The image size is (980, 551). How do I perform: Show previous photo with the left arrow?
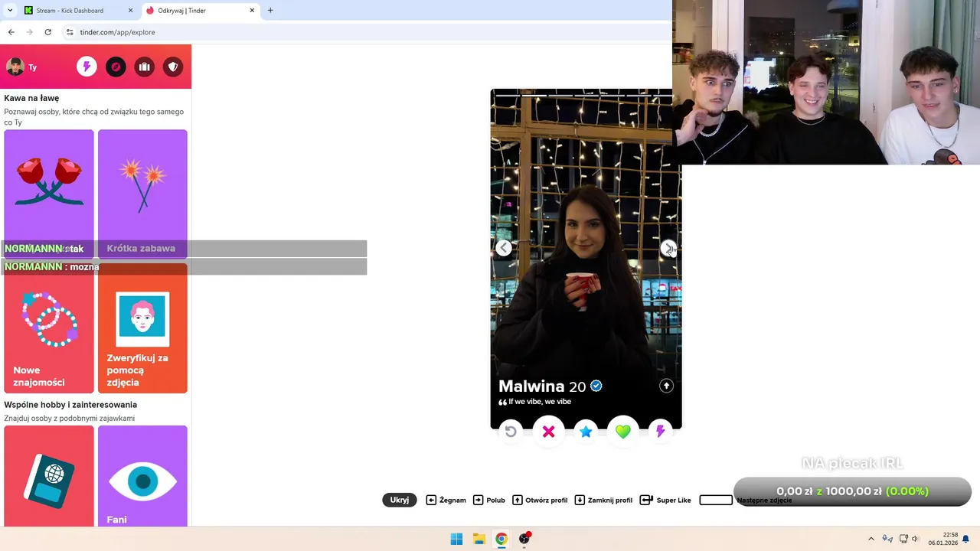[x=504, y=248]
